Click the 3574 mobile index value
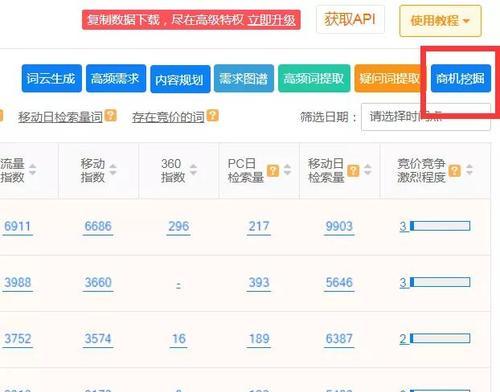Viewport: 500px width, 392px height. [x=98, y=339]
